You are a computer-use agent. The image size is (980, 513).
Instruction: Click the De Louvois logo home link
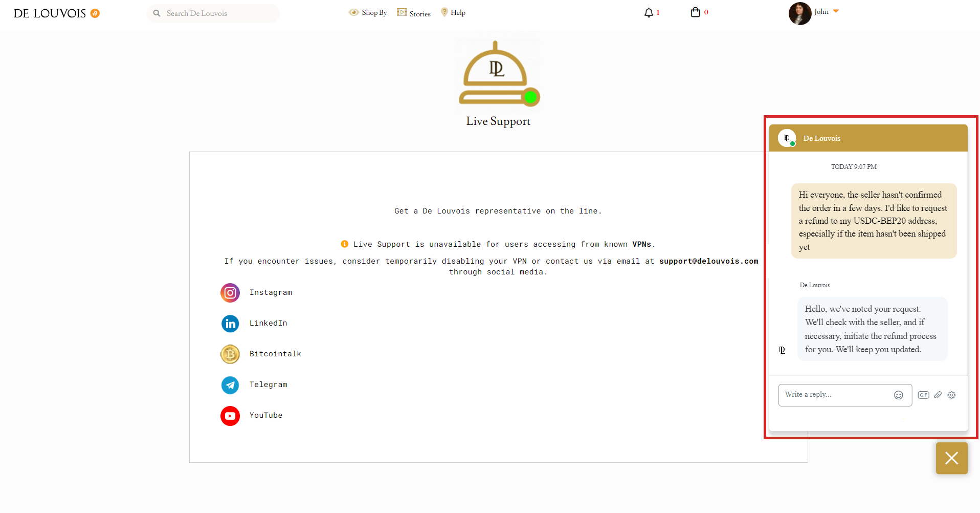(50, 13)
